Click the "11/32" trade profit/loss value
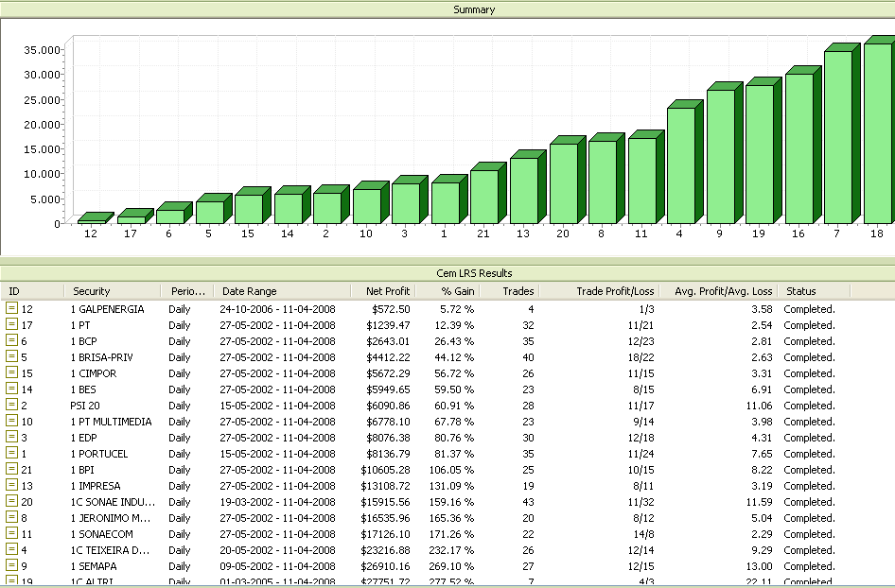This screenshot has height=588, width=895. pos(641,502)
